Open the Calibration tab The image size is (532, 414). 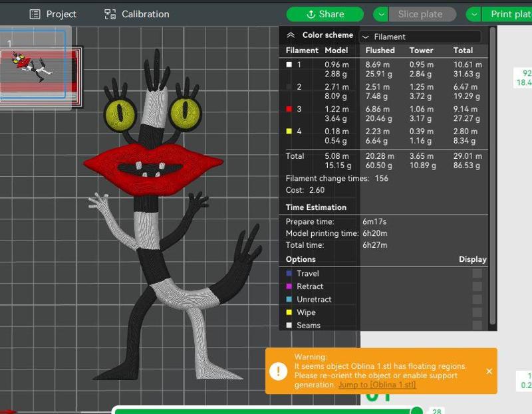(x=137, y=14)
